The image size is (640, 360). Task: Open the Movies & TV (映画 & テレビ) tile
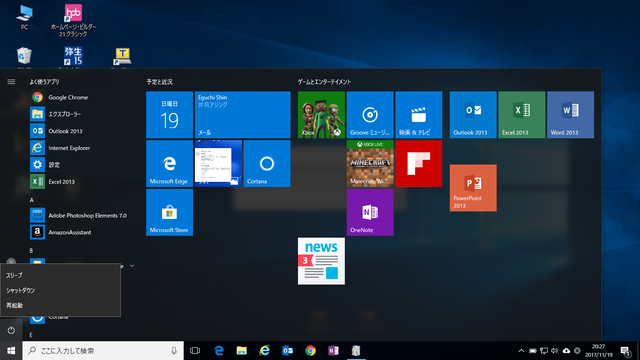(x=419, y=115)
